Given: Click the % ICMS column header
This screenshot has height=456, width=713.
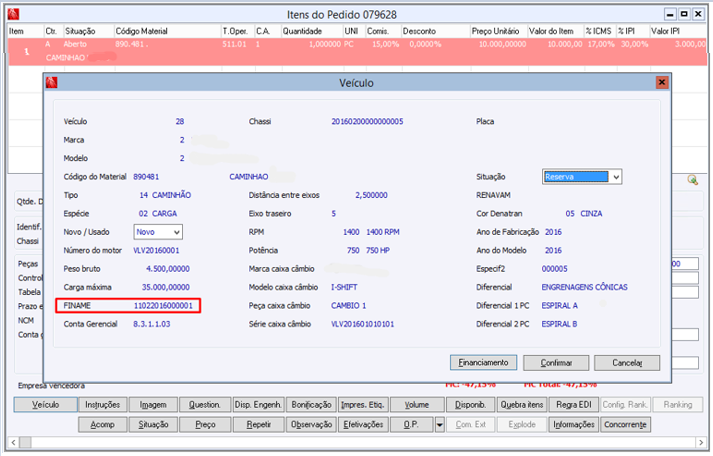Looking at the screenshot, I should tap(599, 31).
